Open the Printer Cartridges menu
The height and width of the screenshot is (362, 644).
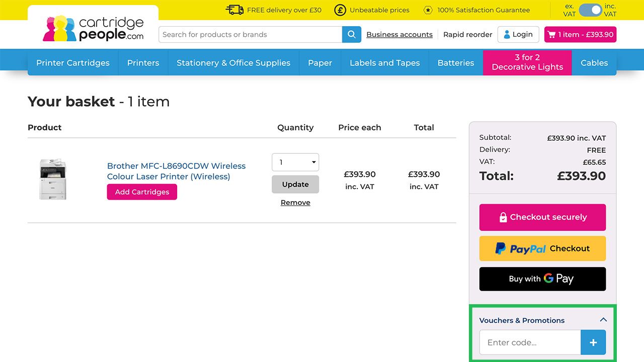(73, 63)
